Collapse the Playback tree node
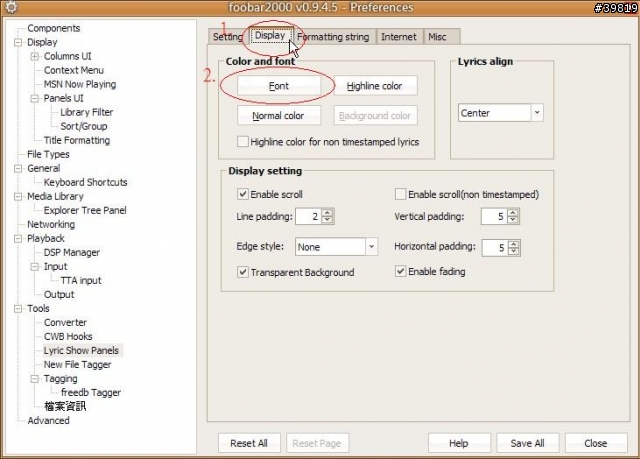Image resolution: width=640 pixels, height=459 pixels. (18, 238)
